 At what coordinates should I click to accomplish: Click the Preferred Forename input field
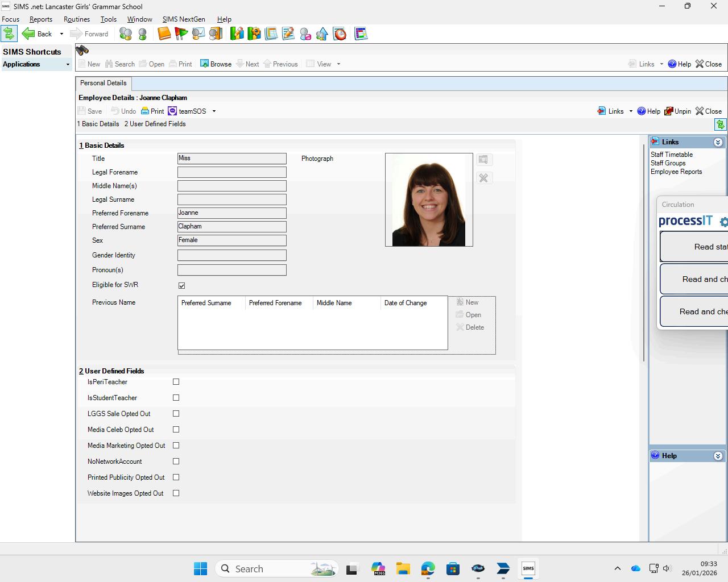232,213
